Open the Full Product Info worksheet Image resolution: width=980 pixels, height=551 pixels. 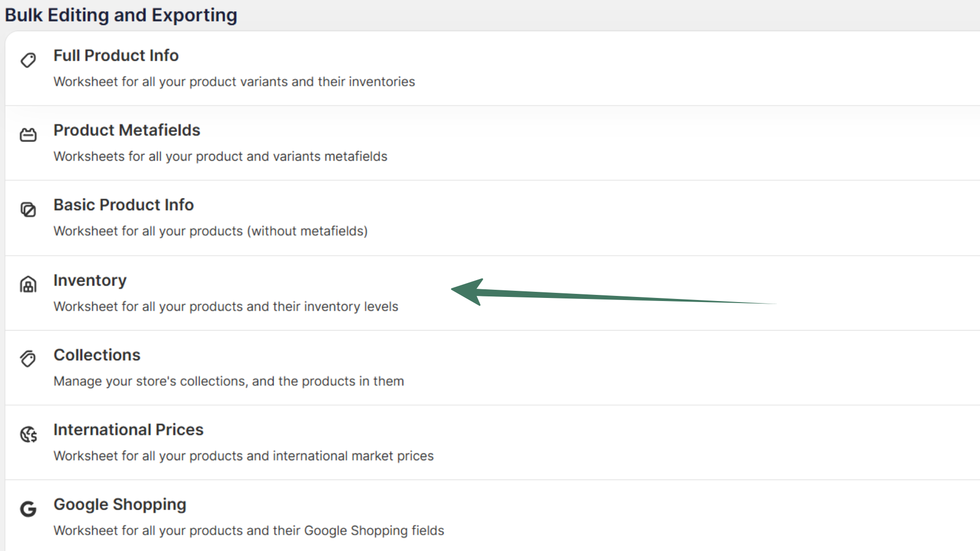116,55
